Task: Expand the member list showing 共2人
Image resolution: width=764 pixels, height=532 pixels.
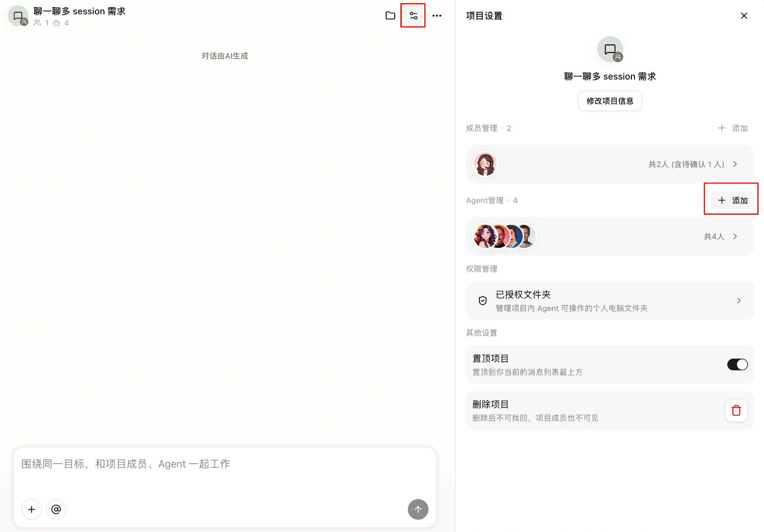Action: [x=610, y=164]
